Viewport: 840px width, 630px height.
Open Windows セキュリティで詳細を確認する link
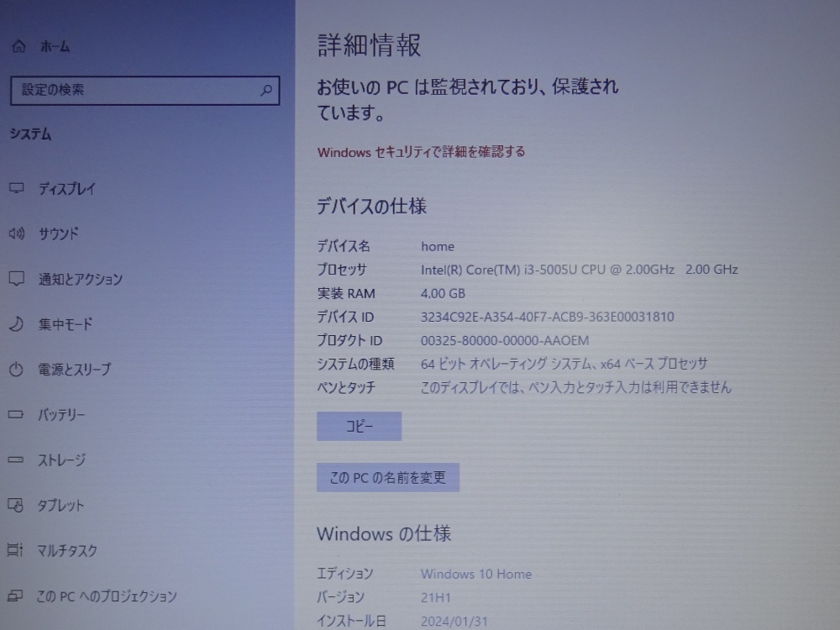click(x=420, y=152)
